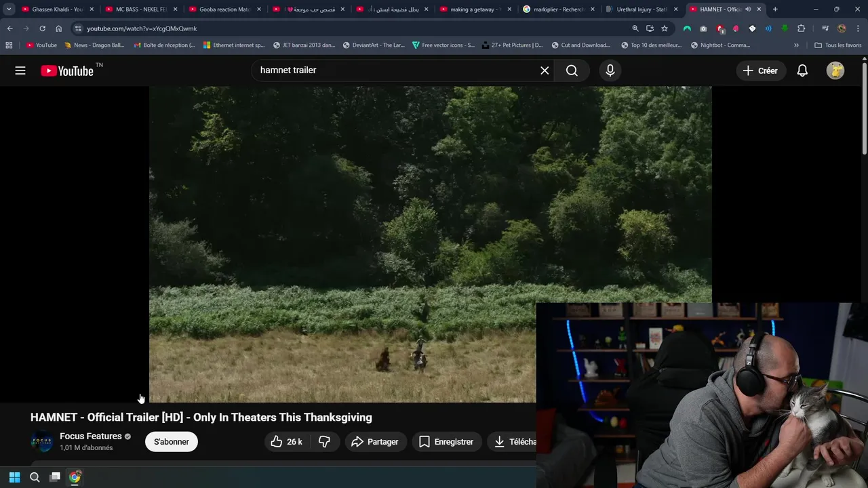Dislike the video with thumbs down
This screenshot has height=488, width=868.
(325, 442)
